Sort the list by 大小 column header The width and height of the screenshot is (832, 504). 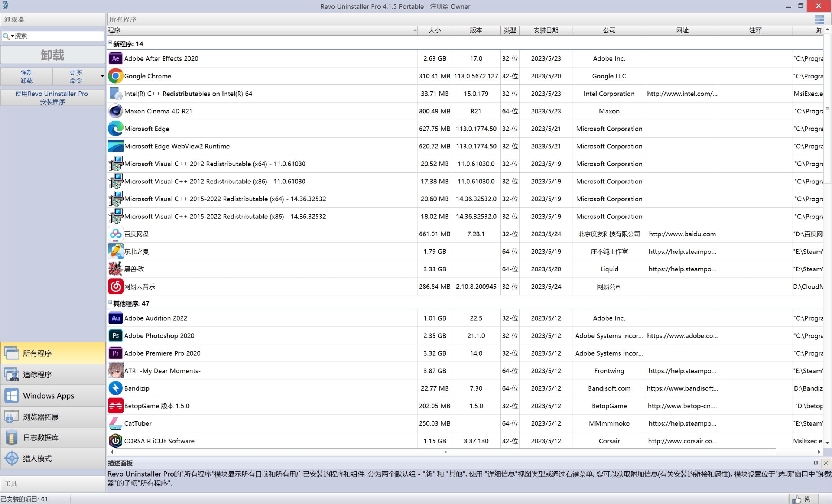[x=434, y=30]
